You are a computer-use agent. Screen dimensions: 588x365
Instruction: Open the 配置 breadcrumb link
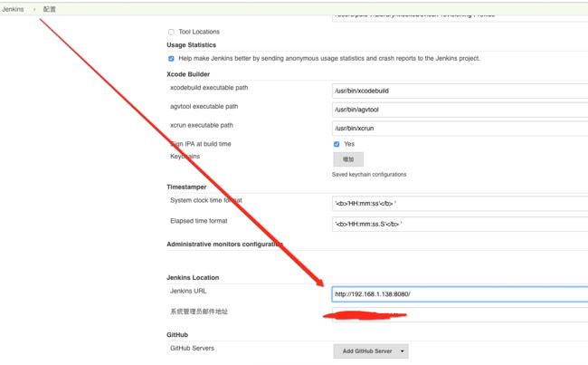pyautogui.click(x=49, y=9)
